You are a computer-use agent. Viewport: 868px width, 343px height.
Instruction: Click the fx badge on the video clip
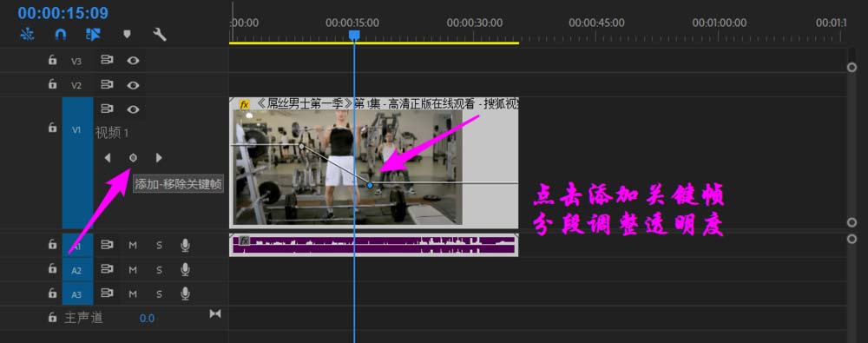[244, 104]
